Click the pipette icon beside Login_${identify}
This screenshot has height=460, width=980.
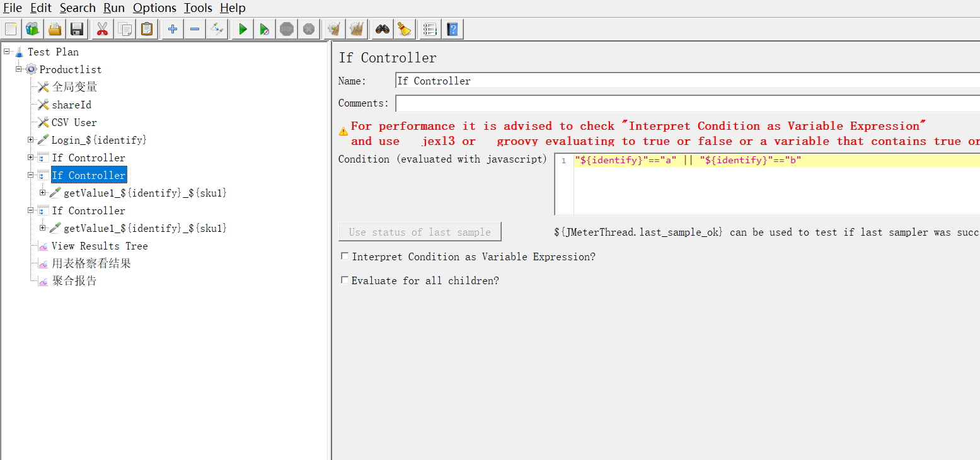coord(43,140)
